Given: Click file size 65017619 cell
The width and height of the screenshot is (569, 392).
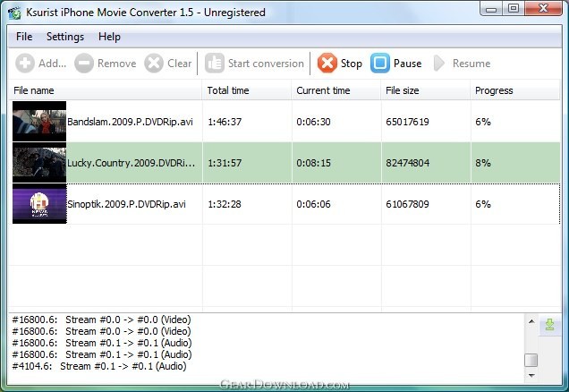Looking at the screenshot, I should click(408, 122).
